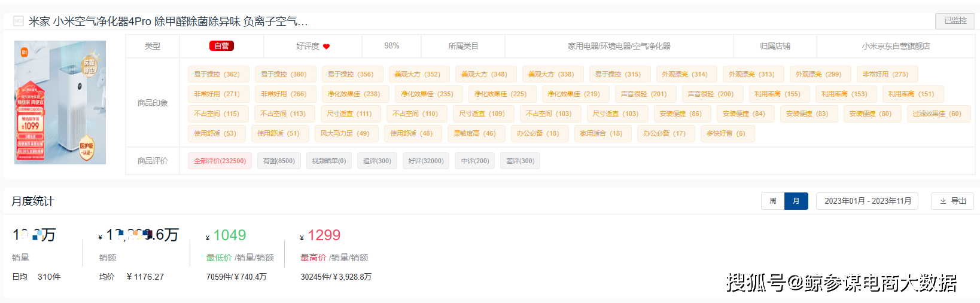Click the daily average 310件 value

pos(49,277)
